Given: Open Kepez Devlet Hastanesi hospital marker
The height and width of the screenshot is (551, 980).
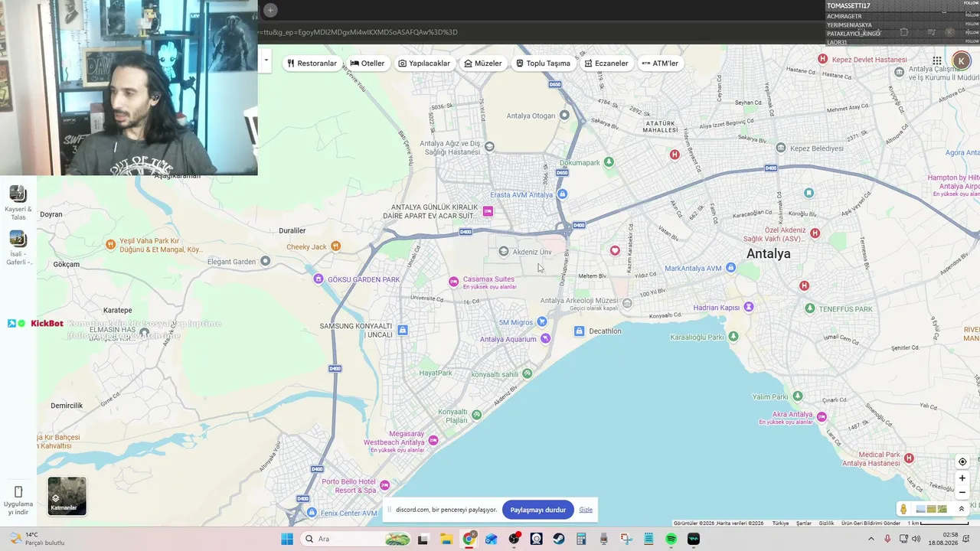Looking at the screenshot, I should pos(822,59).
